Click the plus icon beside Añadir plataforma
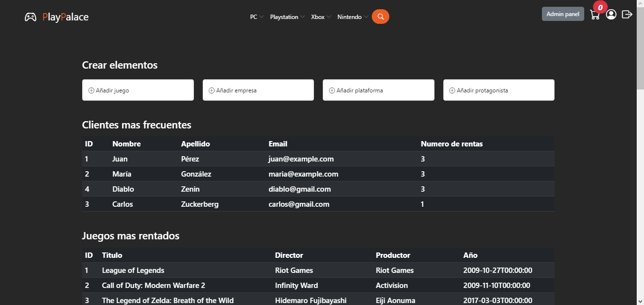This screenshot has width=644, height=305. [x=332, y=90]
